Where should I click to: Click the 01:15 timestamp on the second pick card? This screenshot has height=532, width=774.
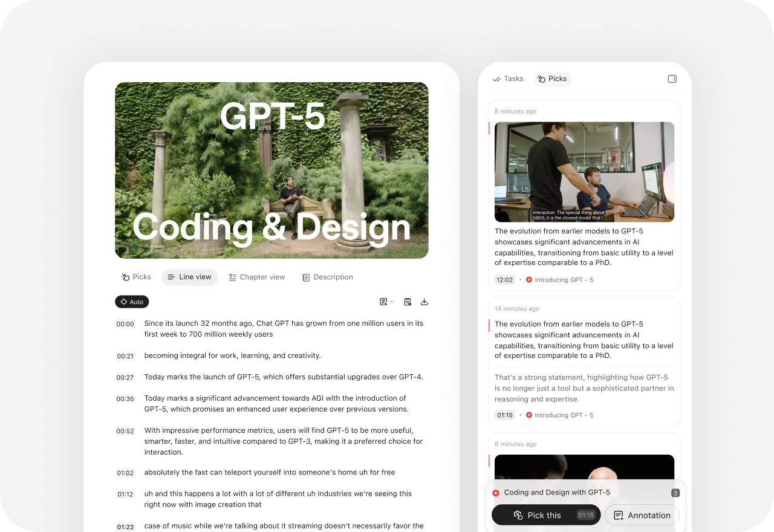pyautogui.click(x=505, y=415)
